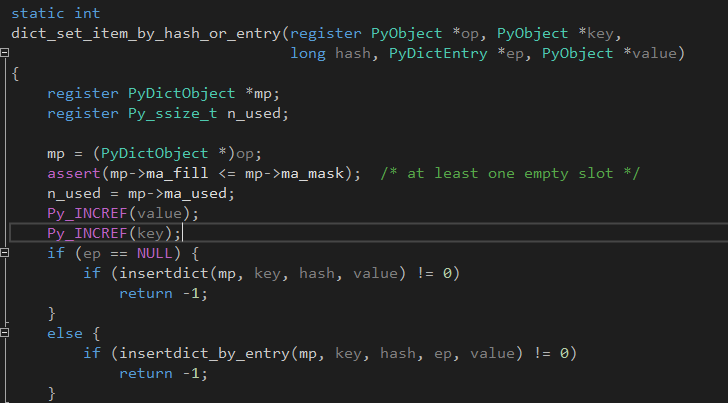
Task: Click the Py_INCREF(key); statement
Action: tap(114, 234)
